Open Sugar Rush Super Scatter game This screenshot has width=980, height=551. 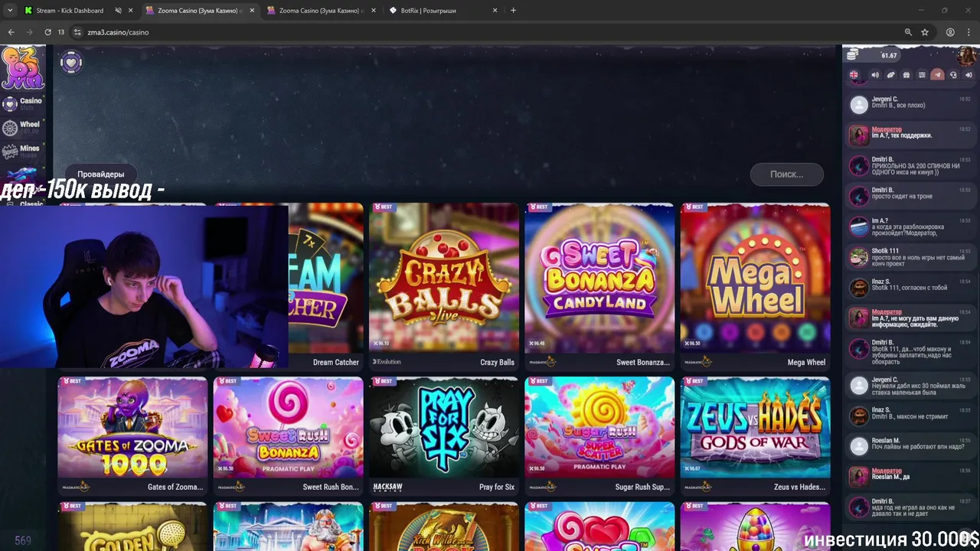(599, 427)
